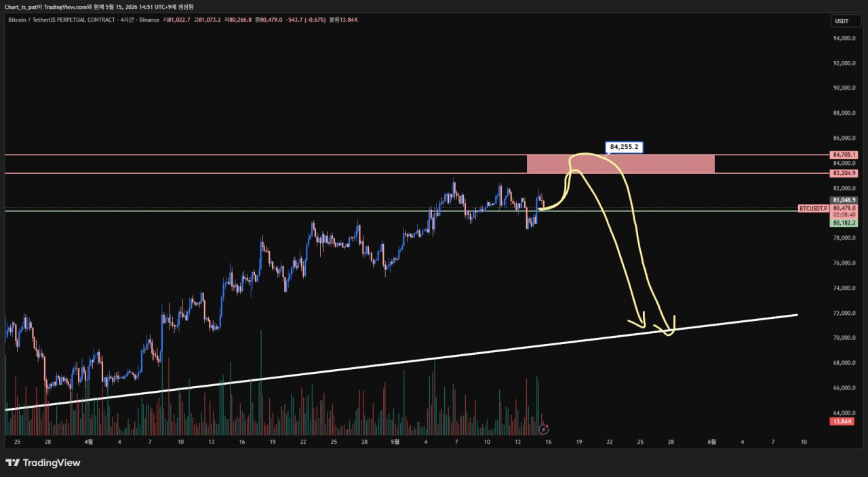Click the 4월 date marker on time axis

(x=89, y=442)
